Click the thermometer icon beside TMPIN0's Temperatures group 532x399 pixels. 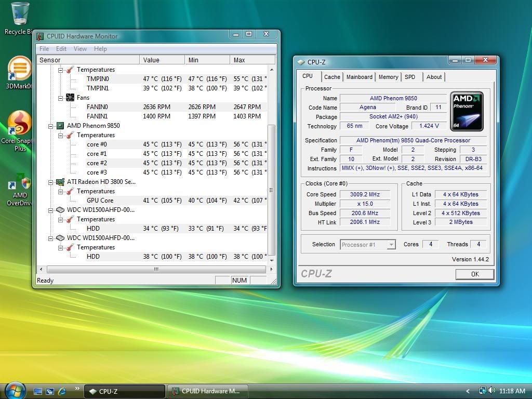(70, 70)
